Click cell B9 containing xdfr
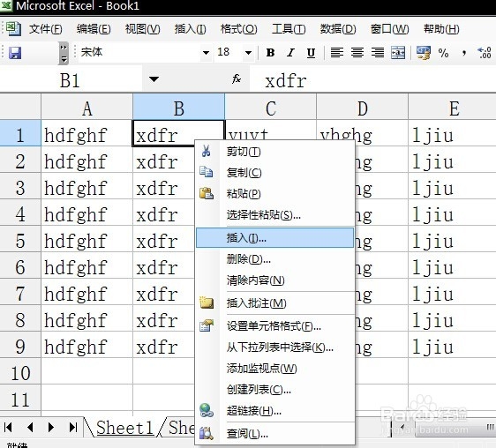This screenshot has width=496, height=448. coord(163,345)
